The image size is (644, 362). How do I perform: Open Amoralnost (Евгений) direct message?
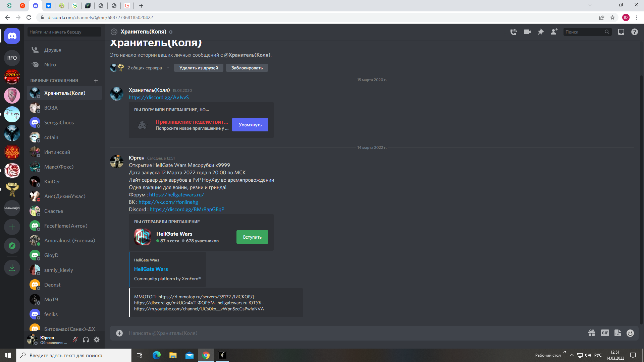pos(64,241)
